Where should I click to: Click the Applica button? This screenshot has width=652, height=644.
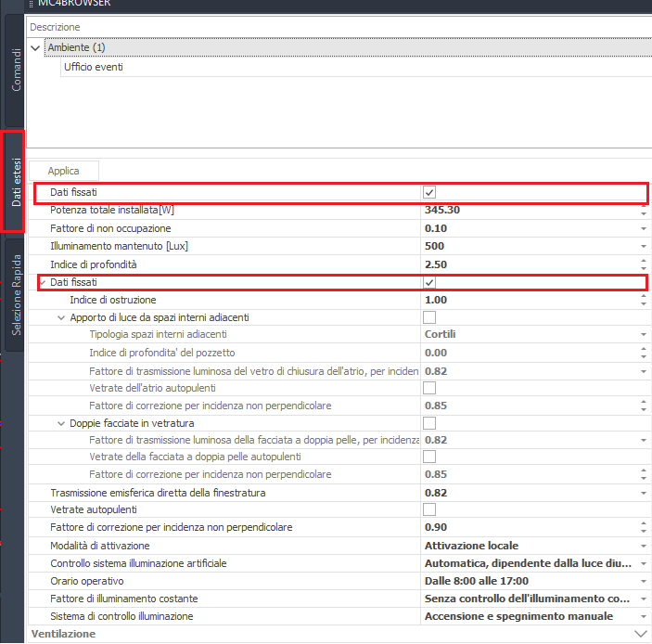pyautogui.click(x=64, y=171)
